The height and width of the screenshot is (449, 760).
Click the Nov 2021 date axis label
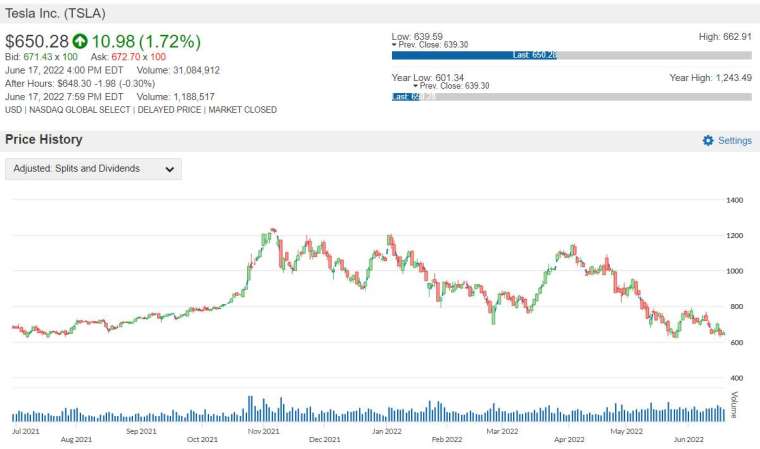tap(264, 431)
